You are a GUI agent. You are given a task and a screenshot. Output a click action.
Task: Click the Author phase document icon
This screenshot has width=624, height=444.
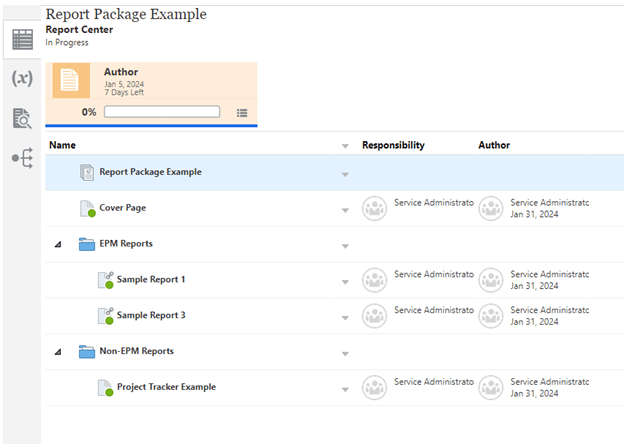click(x=71, y=81)
